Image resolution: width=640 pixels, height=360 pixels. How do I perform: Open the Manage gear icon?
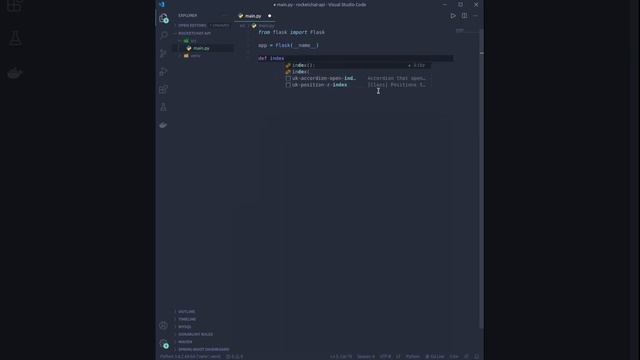(164, 344)
